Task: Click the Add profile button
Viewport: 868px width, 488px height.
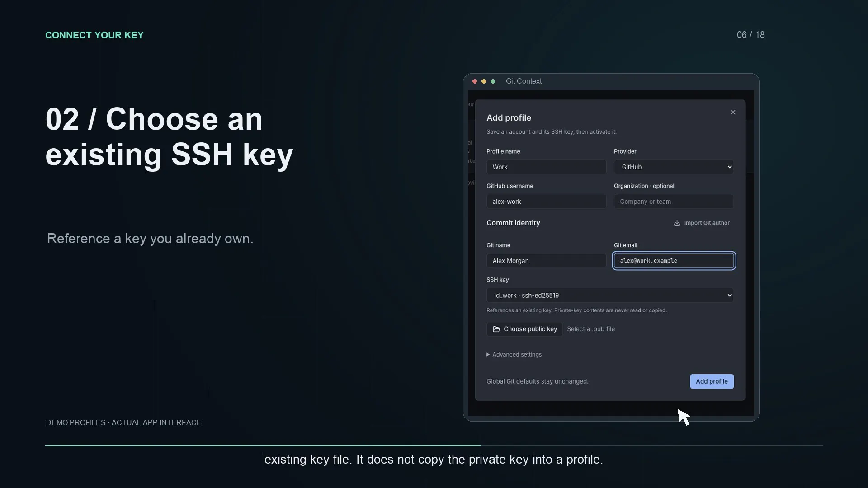Action: click(x=712, y=381)
